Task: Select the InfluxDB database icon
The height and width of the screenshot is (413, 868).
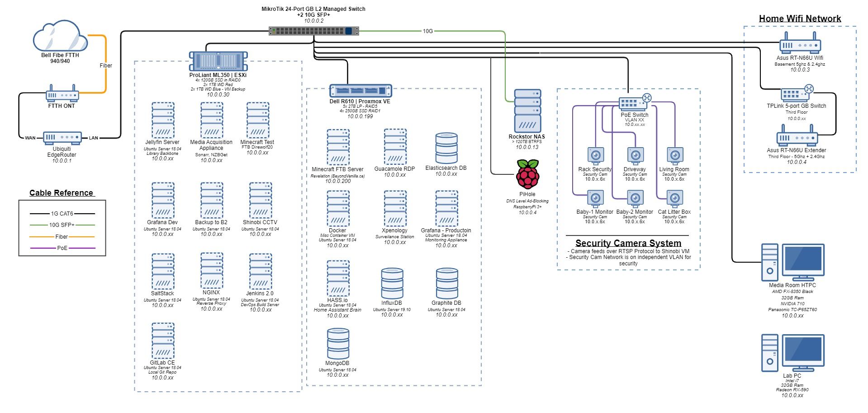Action: [x=392, y=283]
